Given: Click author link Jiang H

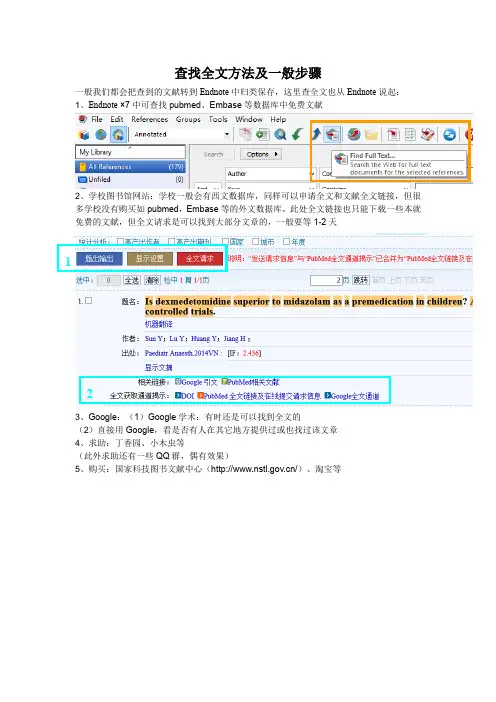Looking at the screenshot, I should 236,338.
